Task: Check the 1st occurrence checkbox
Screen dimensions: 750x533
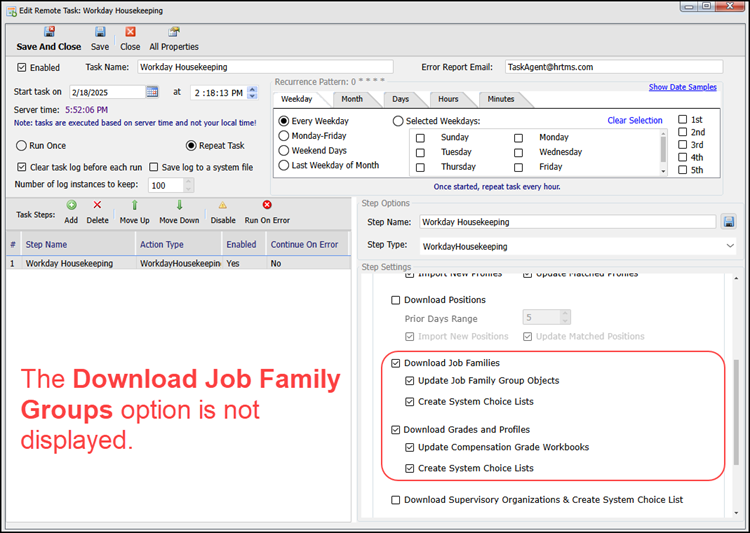Action: point(683,120)
